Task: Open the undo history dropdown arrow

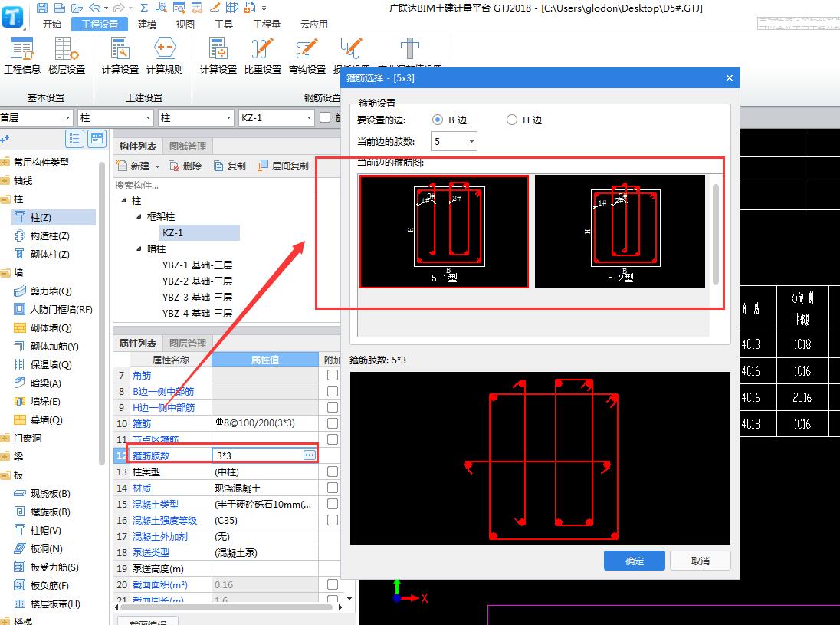Action: (x=106, y=8)
